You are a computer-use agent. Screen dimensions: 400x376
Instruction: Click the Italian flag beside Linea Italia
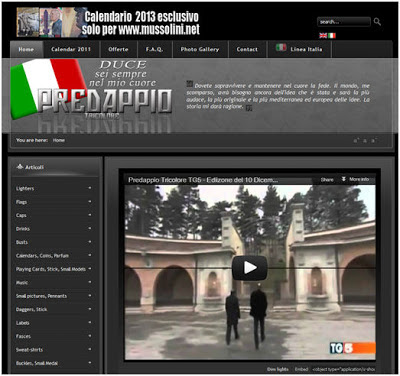pos(281,48)
